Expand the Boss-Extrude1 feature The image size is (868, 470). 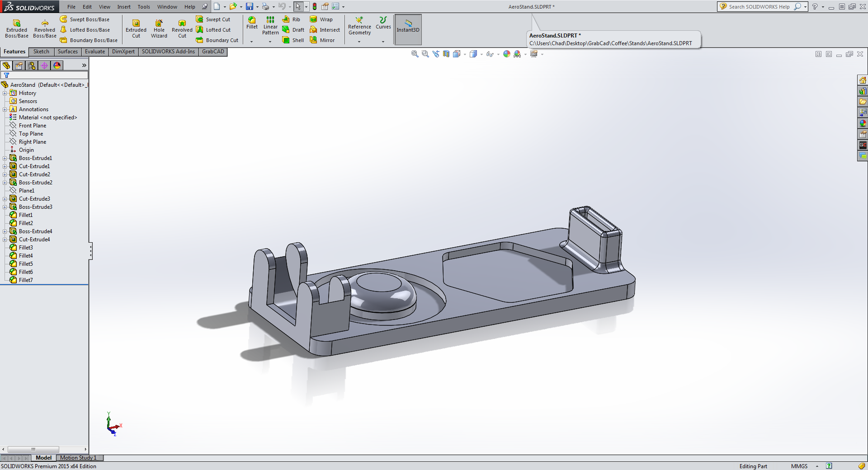[5, 158]
